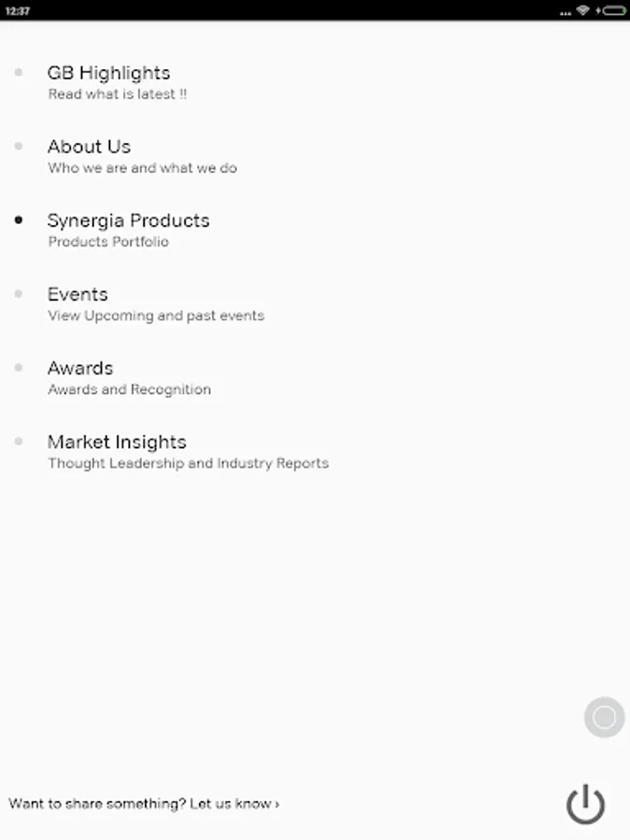
Task: Tap the power icon at bottom right
Action: [586, 804]
